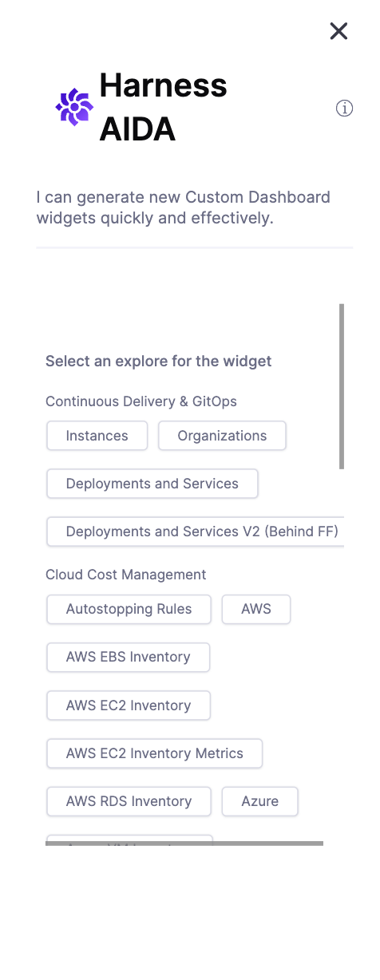Click the purple Harness AIDA logo
380x980 pixels.
[74, 107]
